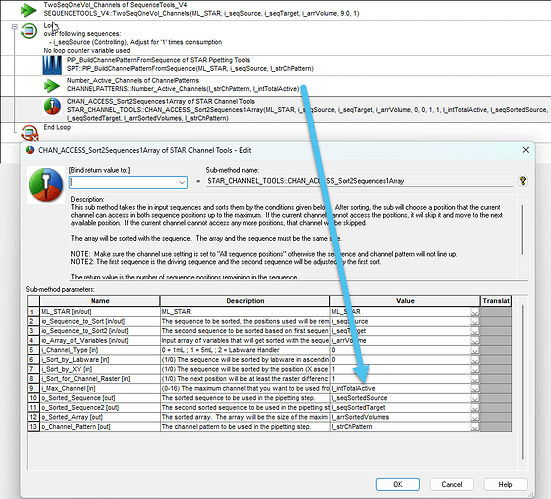Select the End Loop step icon

(x=30, y=133)
